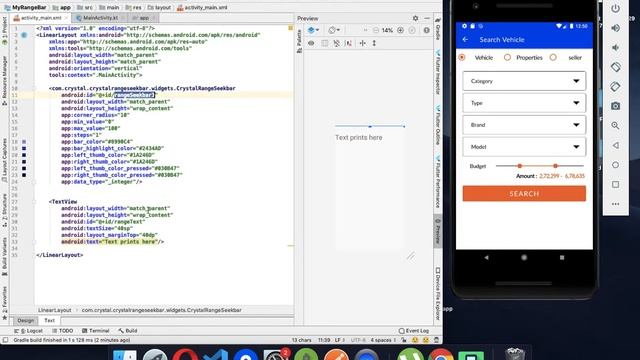Select the seller radio button in emulator
The width and height of the screenshot is (640, 360).
pos(553,58)
